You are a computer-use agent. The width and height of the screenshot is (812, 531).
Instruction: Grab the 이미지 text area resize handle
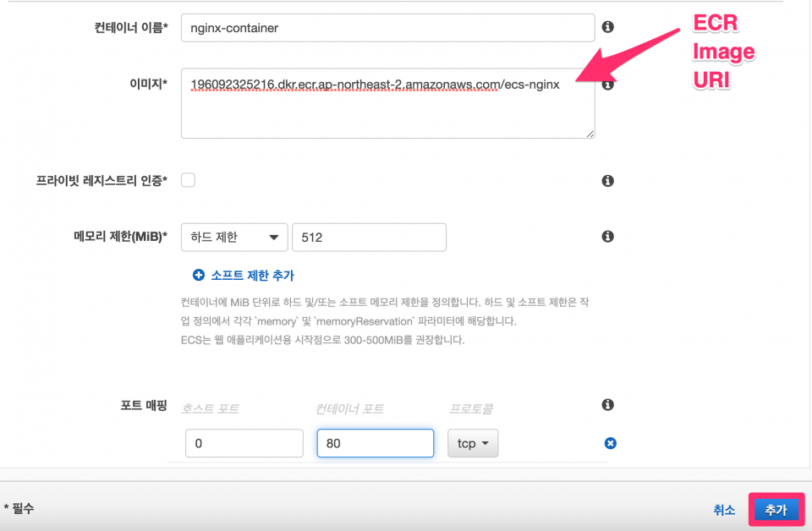coord(590,134)
